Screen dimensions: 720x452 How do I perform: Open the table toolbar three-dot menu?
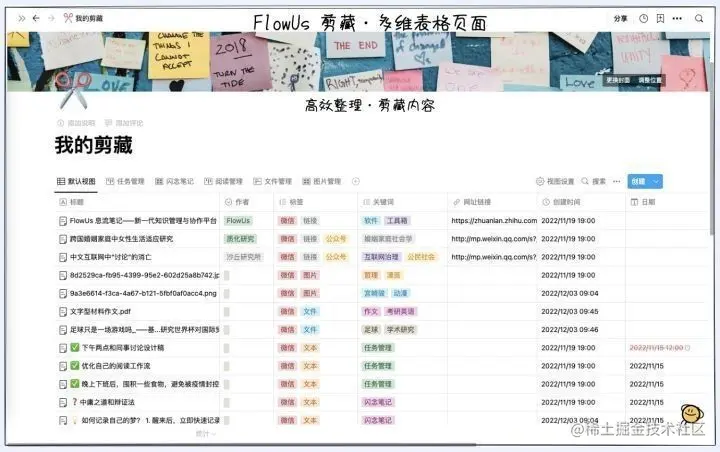coord(617,181)
